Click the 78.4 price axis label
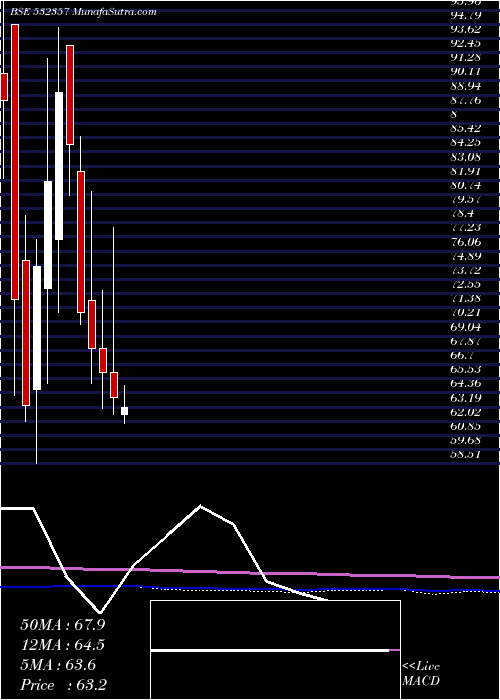This screenshot has width=500, height=700. click(462, 213)
